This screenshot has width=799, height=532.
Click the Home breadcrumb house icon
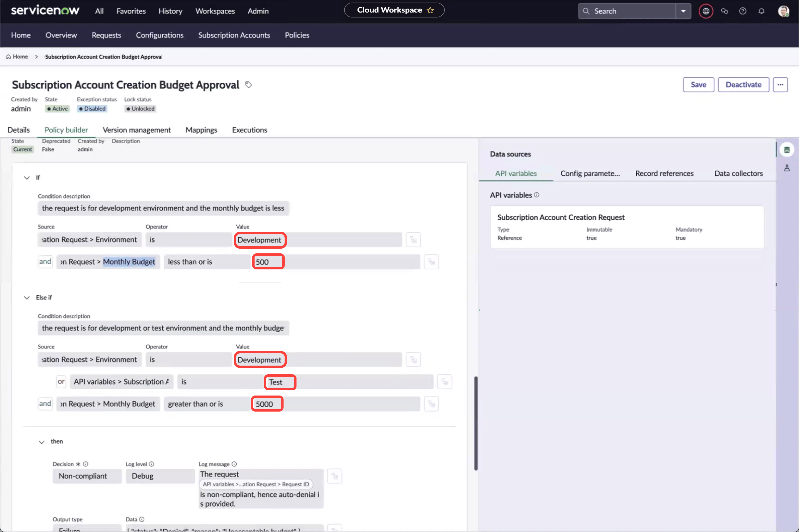pos(8,57)
